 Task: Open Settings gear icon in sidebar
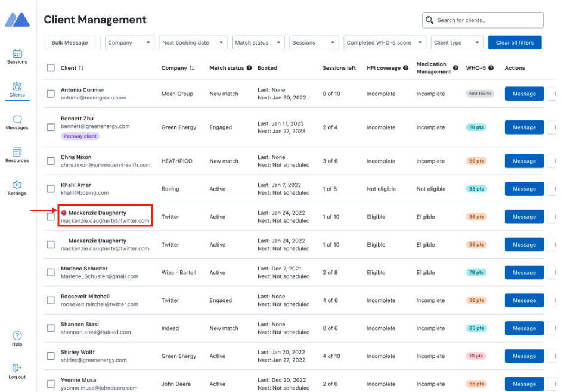click(x=17, y=185)
